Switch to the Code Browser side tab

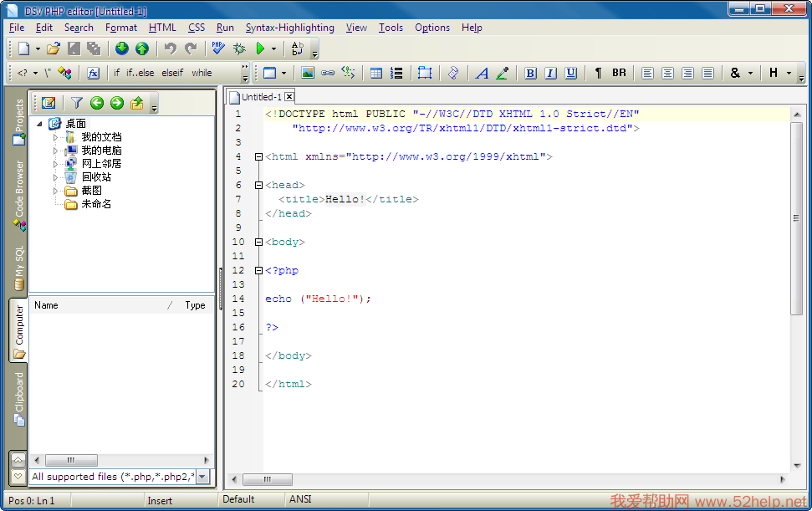point(18,191)
